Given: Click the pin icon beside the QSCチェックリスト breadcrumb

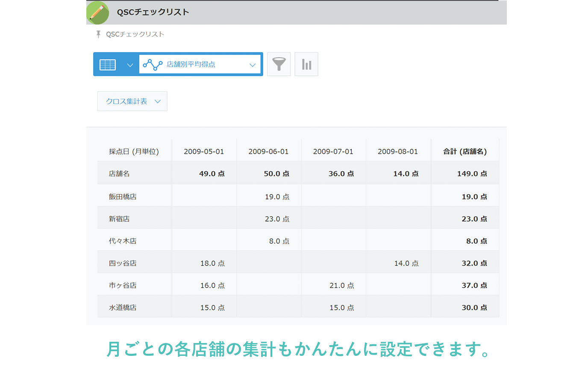Looking at the screenshot, I should [x=98, y=34].
